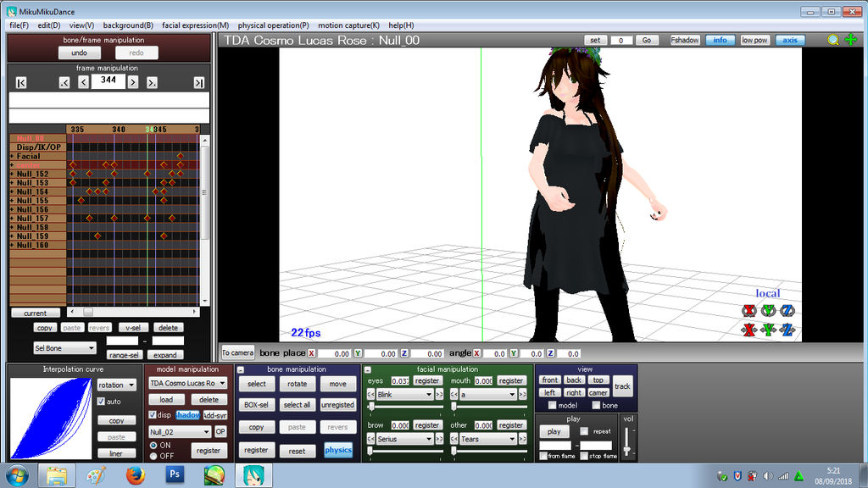Image resolution: width=868 pixels, height=488 pixels.
Task: Click the magnifier zoom view icon
Action: pos(832,40)
